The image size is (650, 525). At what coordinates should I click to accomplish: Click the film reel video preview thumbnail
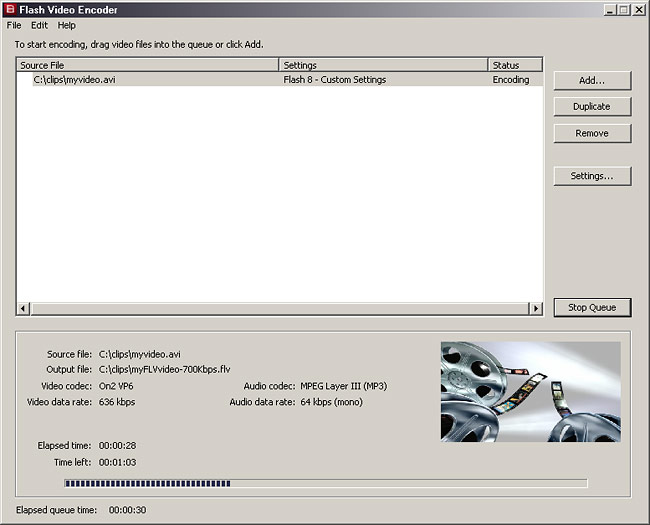(531, 391)
